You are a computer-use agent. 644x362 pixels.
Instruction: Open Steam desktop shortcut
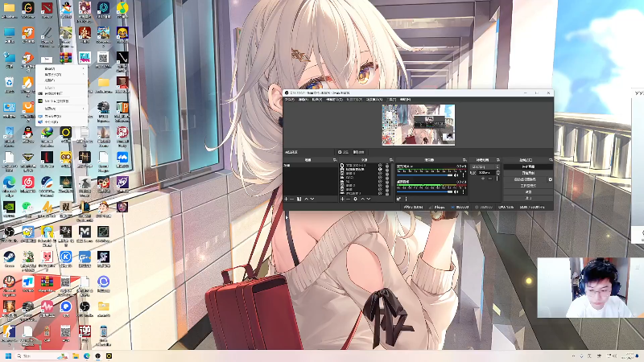pyautogui.click(x=9, y=257)
